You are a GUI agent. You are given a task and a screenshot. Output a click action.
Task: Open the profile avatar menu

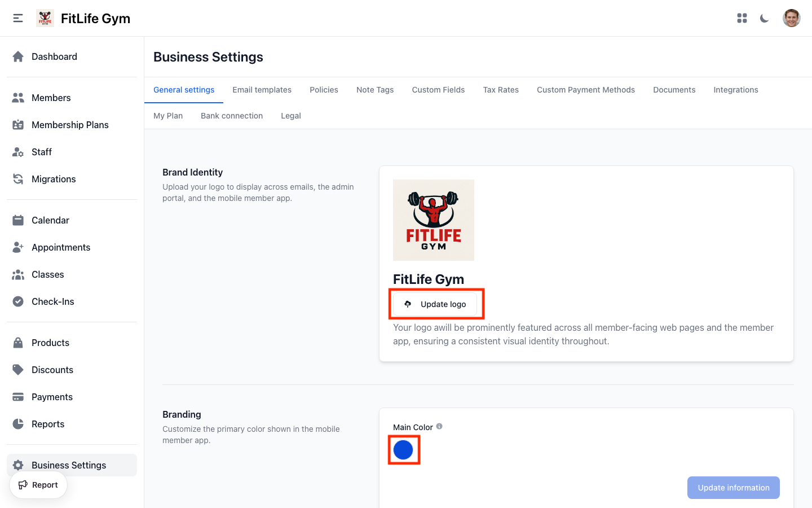[792, 17]
